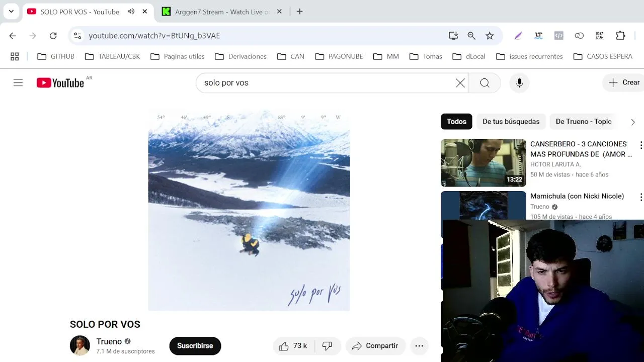Mute the YouTube tab audio speaker icon
The height and width of the screenshot is (362, 644).
[131, 12]
